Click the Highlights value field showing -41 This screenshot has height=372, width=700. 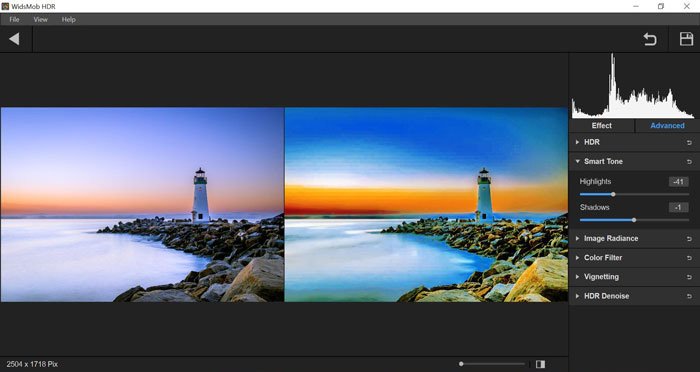(679, 182)
